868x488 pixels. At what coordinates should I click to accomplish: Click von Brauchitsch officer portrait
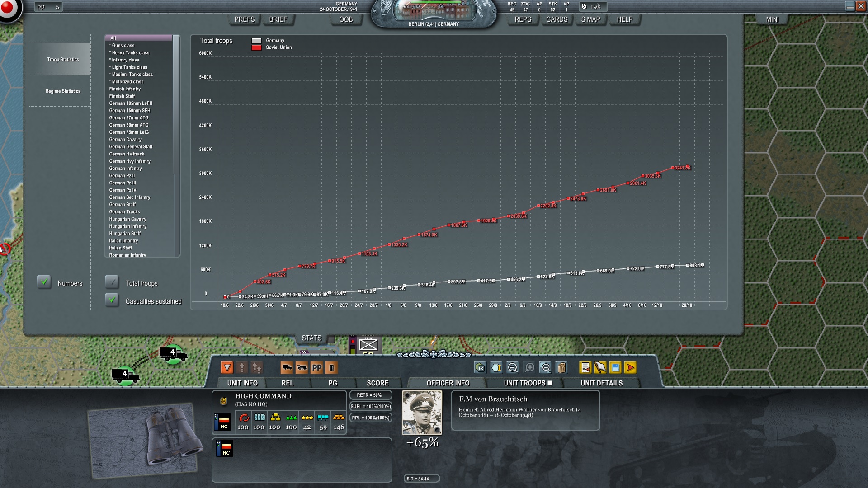click(x=422, y=413)
